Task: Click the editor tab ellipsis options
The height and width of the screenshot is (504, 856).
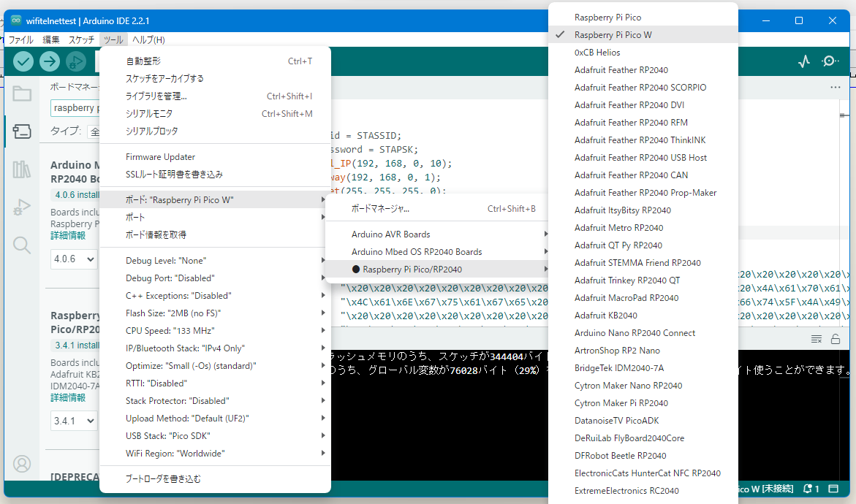Action: coord(836,87)
